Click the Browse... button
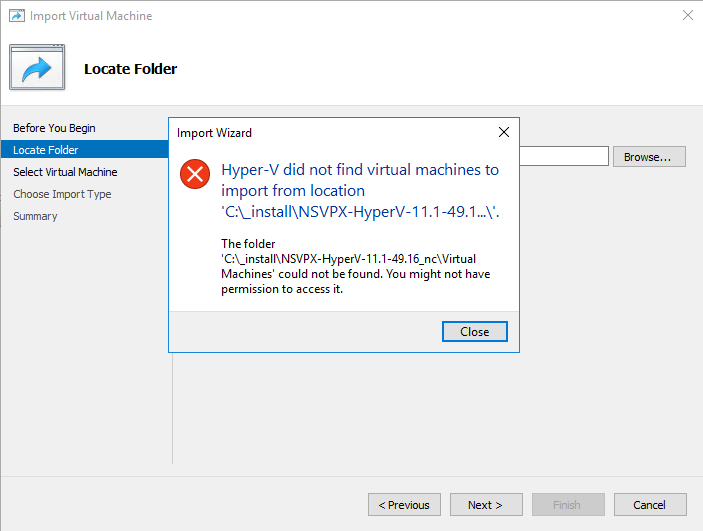The image size is (703, 531). pos(649,157)
